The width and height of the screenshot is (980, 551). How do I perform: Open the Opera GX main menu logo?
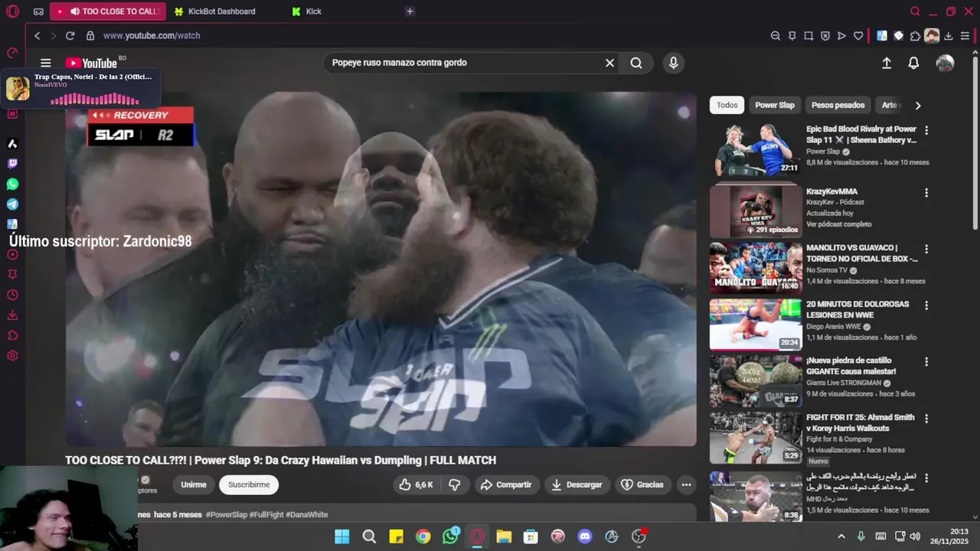(x=12, y=11)
